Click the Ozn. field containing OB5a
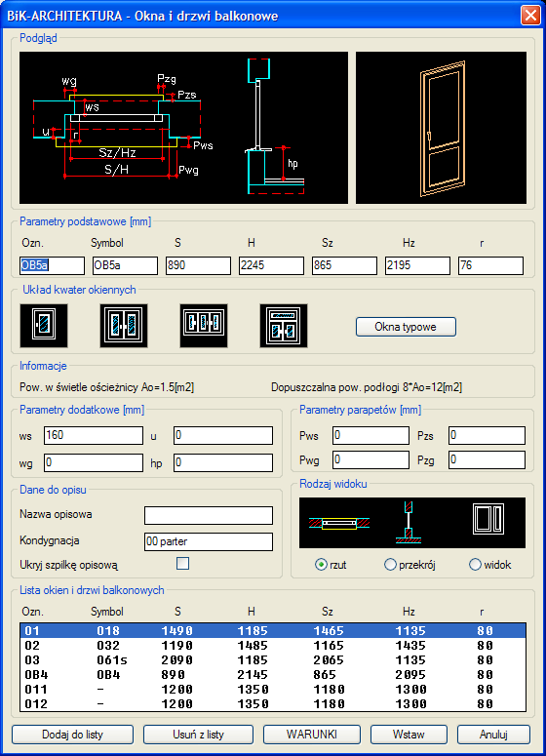Viewport: 546px width, 756px height. [x=52, y=265]
